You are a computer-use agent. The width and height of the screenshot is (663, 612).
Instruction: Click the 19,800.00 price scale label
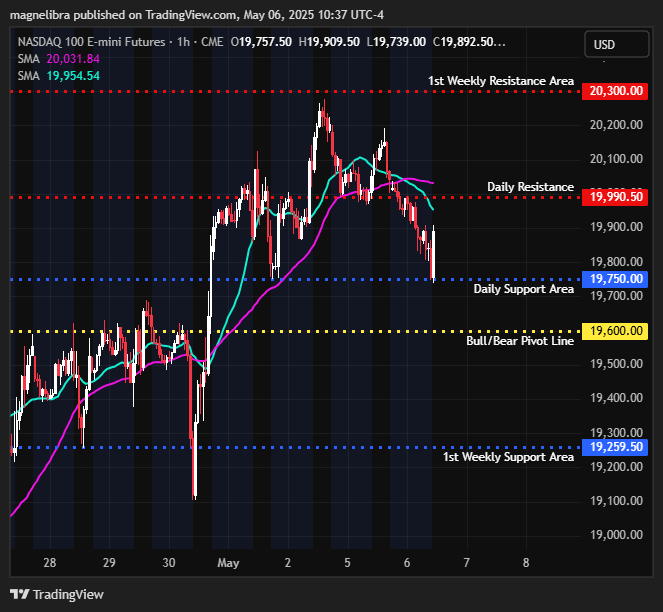coord(616,261)
